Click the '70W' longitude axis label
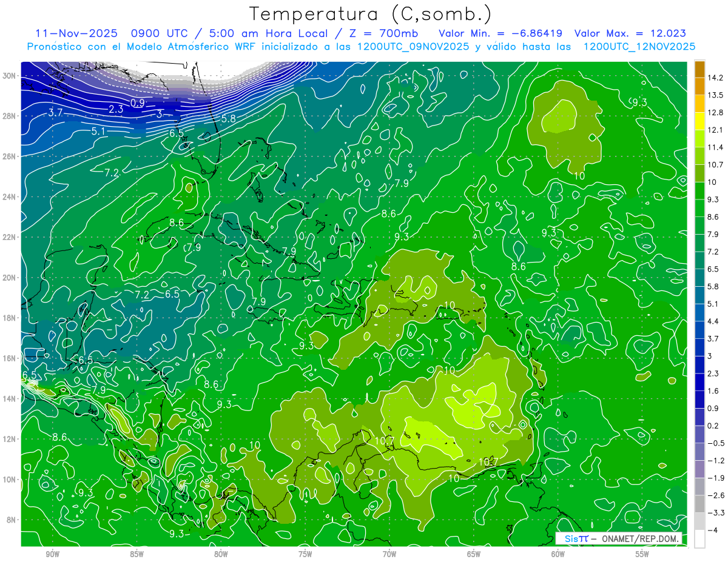Screen dimensions: 728x562 389,554
